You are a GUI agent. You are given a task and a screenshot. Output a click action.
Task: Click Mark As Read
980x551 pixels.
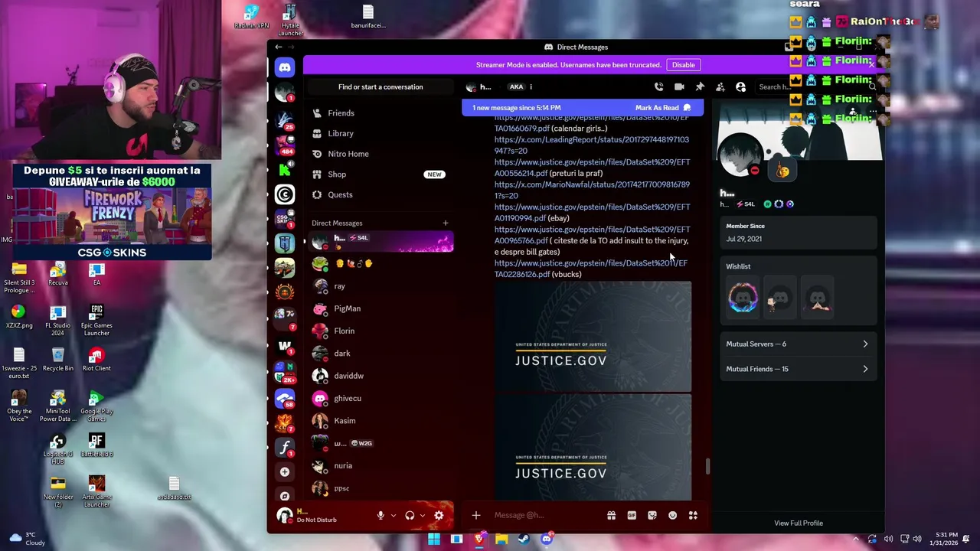tap(663, 108)
